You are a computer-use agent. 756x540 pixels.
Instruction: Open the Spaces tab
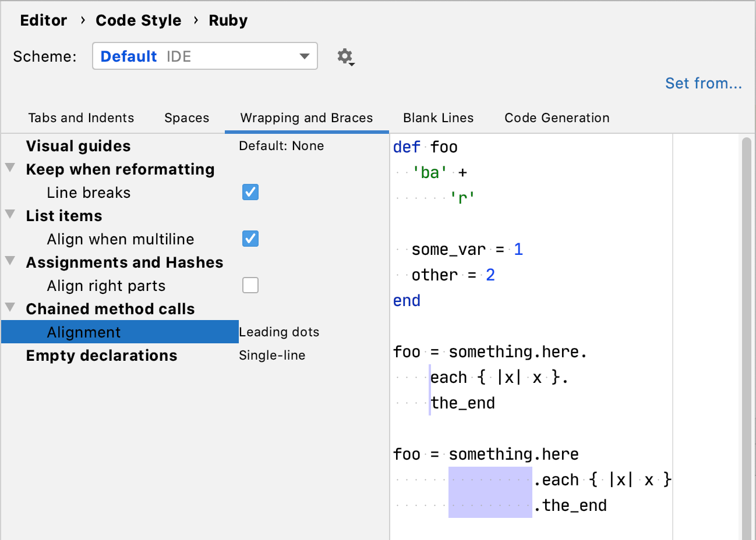(186, 118)
